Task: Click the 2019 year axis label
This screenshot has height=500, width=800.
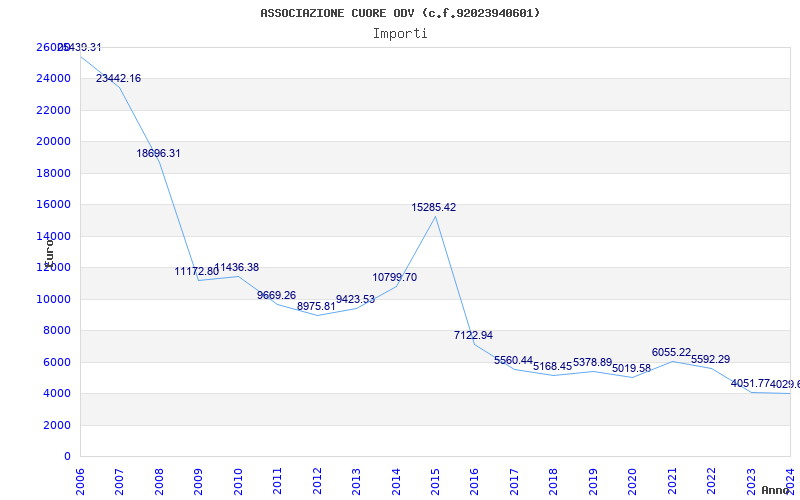Action: pyautogui.click(x=593, y=482)
